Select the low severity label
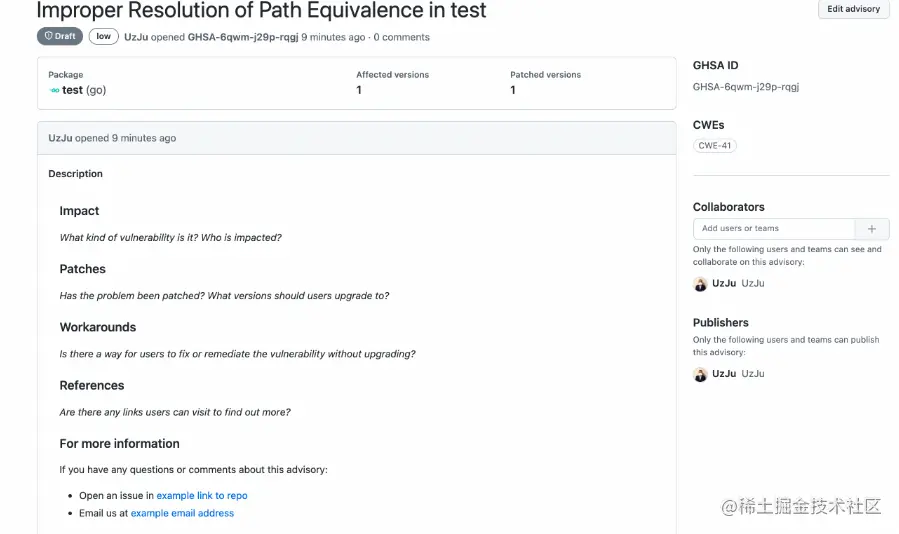The height and width of the screenshot is (534, 899). click(x=103, y=37)
